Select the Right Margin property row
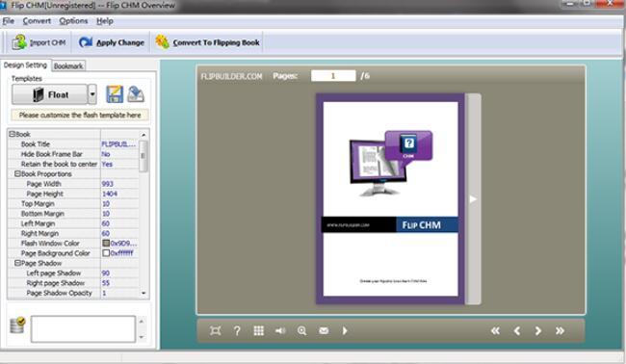 [x=73, y=233]
